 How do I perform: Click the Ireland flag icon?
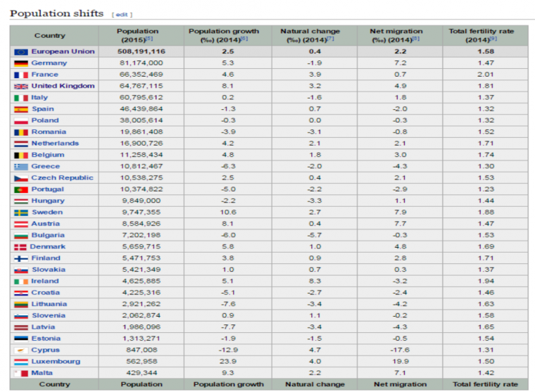click(21, 282)
